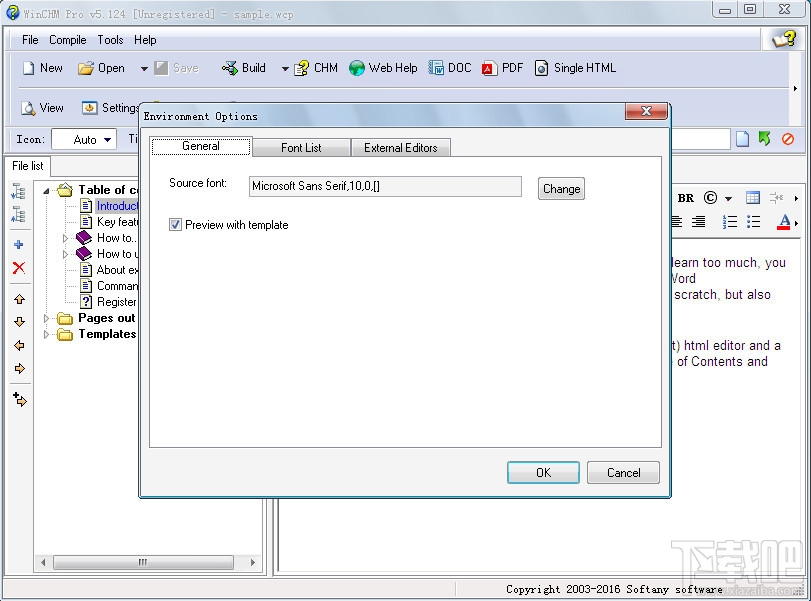Click the New project toolbar button

click(x=42, y=68)
